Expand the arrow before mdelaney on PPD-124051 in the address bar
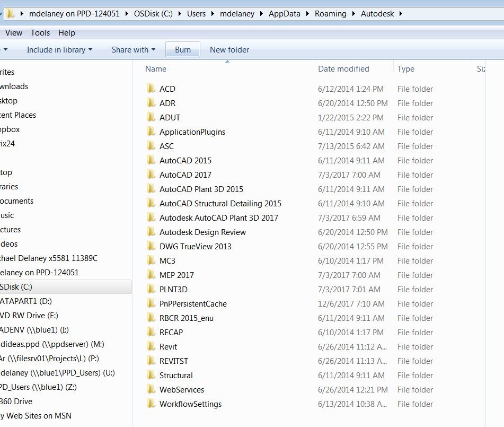The image size is (504, 427). pyautogui.click(x=22, y=13)
